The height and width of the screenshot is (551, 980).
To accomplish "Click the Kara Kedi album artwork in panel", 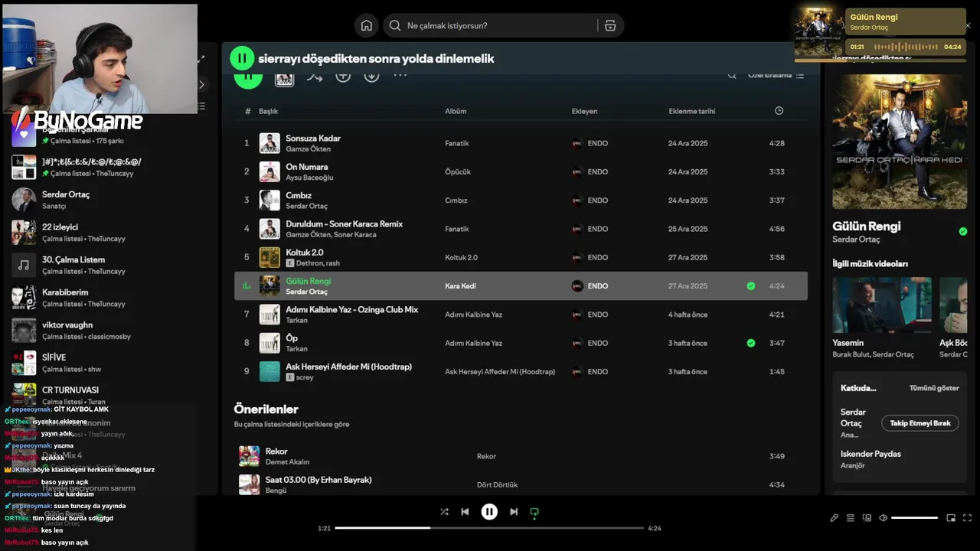I will click(x=900, y=142).
